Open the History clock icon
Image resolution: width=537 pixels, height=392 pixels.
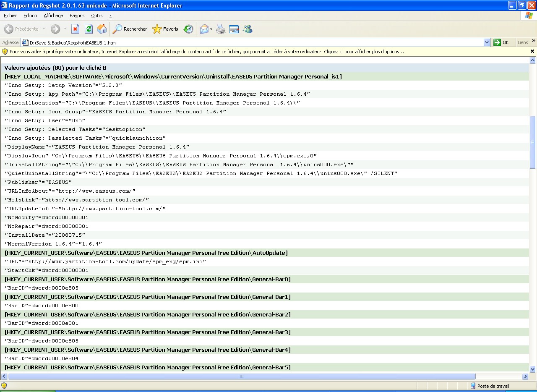(188, 29)
